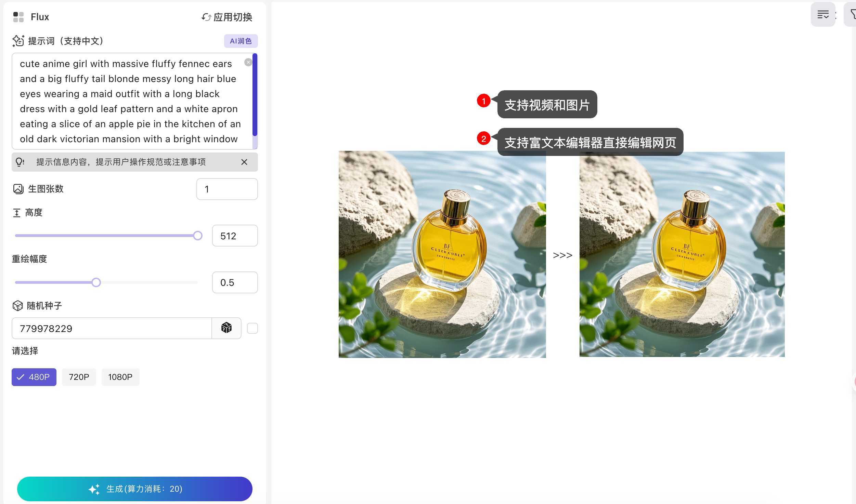Click the lightbulb hint icon
The image size is (856, 504).
click(20, 162)
